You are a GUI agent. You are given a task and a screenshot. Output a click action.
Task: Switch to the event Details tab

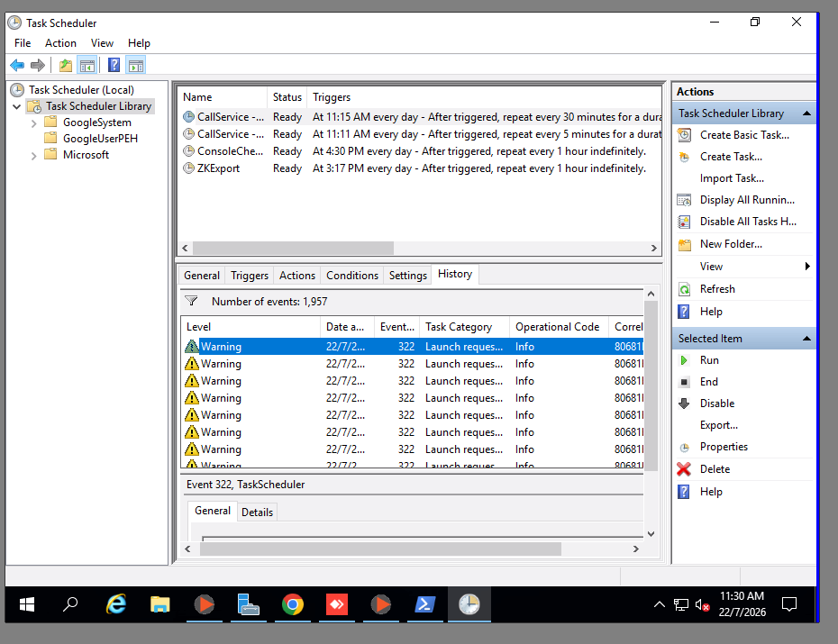[x=257, y=512]
